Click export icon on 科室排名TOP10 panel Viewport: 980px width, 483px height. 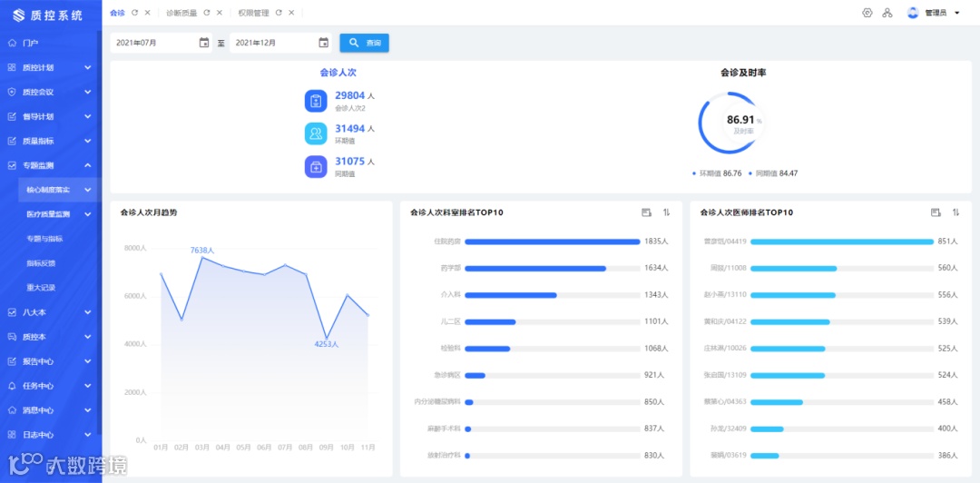[x=646, y=212]
